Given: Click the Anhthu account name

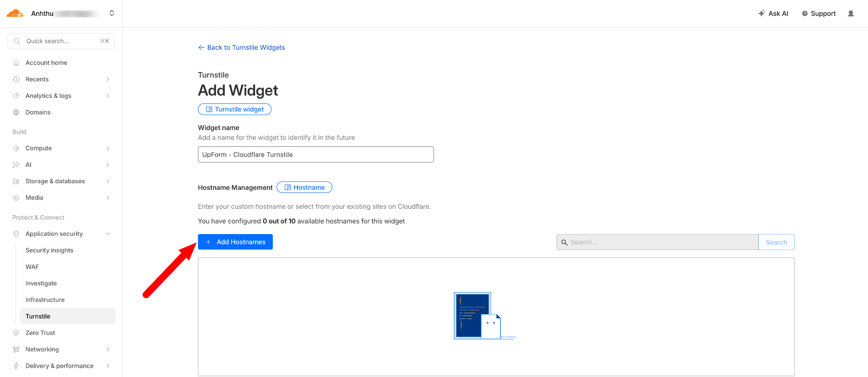Looking at the screenshot, I should pyautogui.click(x=42, y=14).
